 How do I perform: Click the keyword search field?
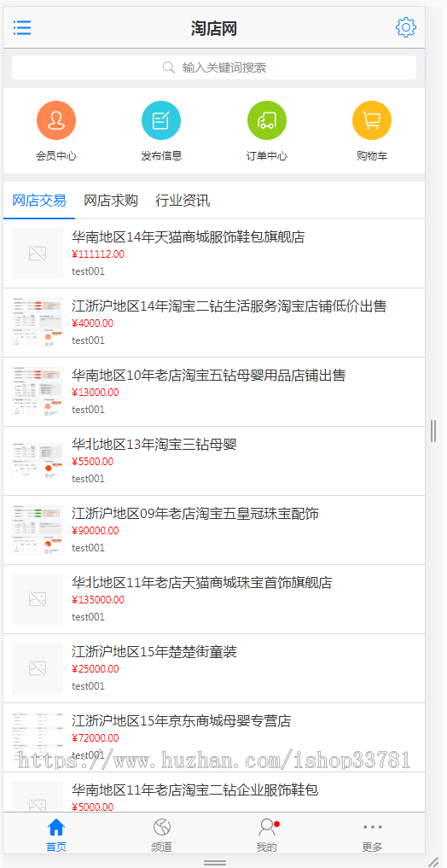point(214,67)
